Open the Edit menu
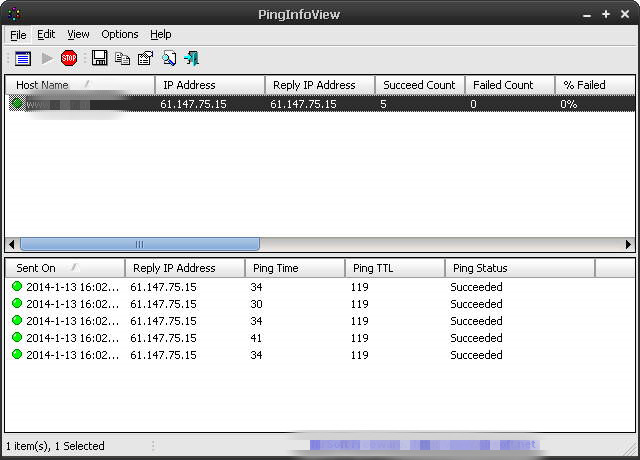 pos(46,34)
